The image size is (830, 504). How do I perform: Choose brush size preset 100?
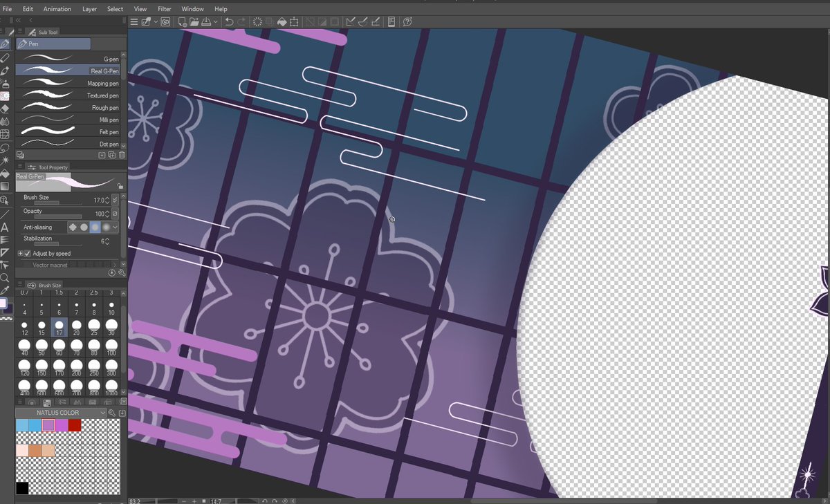111,348
